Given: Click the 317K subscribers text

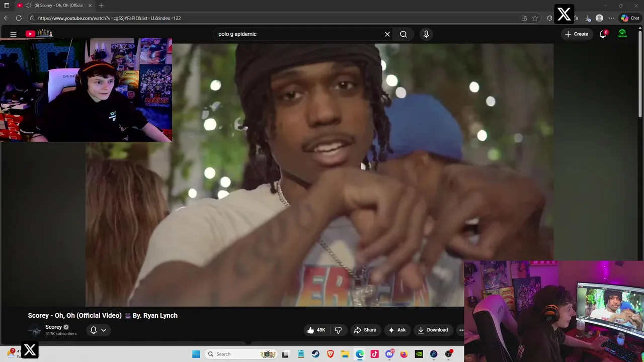Looking at the screenshot, I should click(x=61, y=334).
